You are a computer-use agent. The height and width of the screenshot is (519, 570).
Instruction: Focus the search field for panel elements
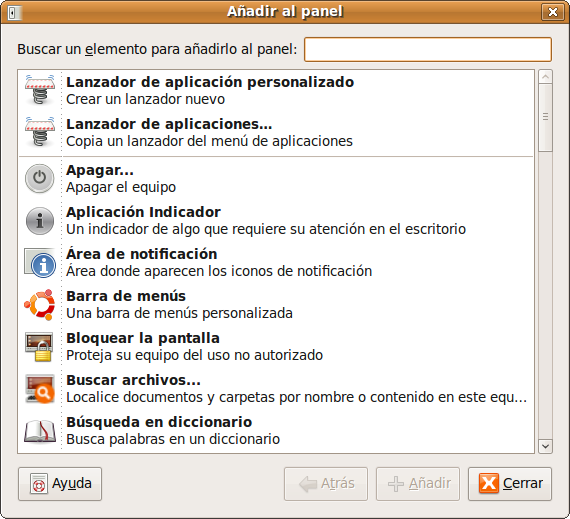point(428,49)
